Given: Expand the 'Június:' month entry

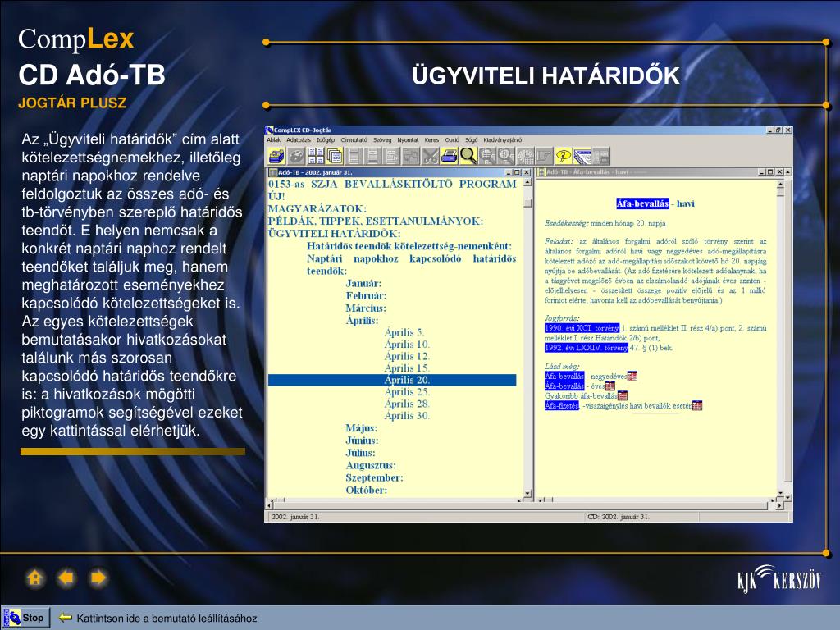Looking at the screenshot, I should pyautogui.click(x=362, y=441).
